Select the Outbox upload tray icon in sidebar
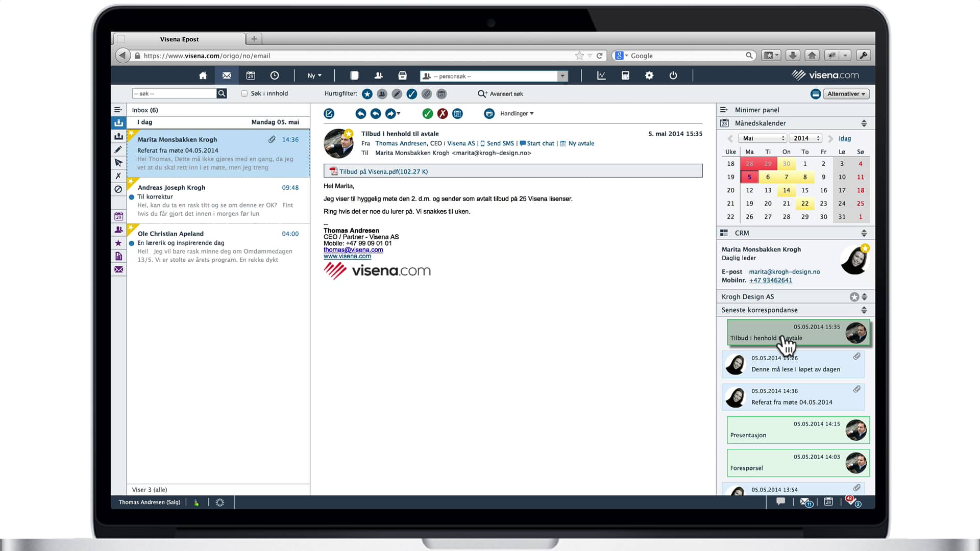The width and height of the screenshot is (980, 551). pos(118,136)
